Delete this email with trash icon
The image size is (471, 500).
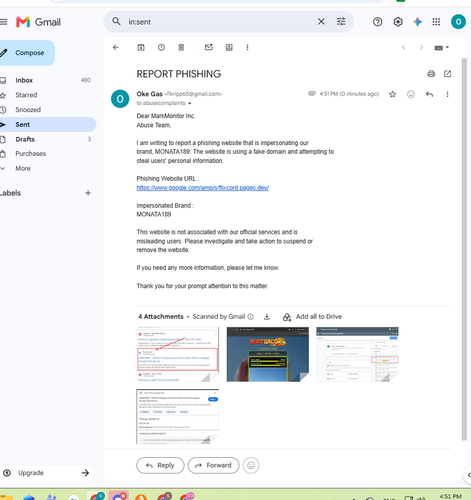point(181,47)
